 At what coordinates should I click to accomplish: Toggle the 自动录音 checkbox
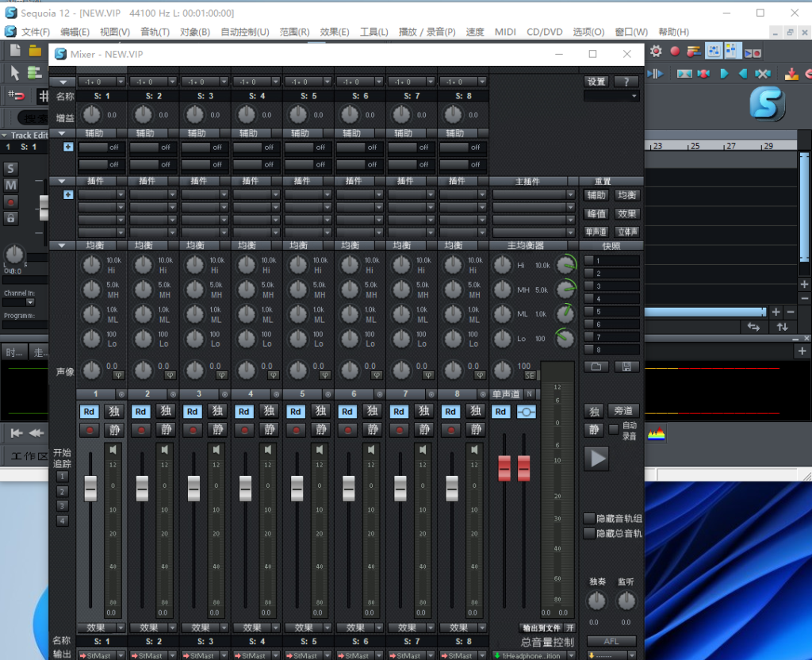click(x=614, y=429)
